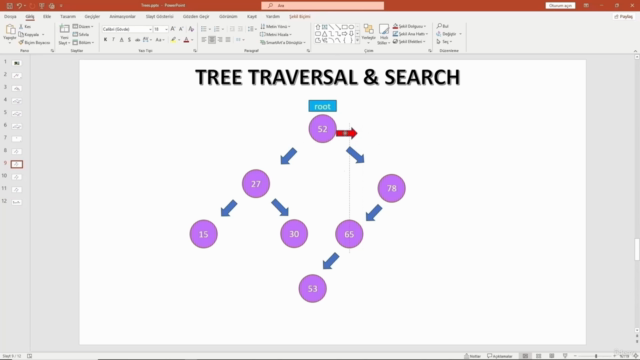Image resolution: width=640 pixels, height=360 pixels.
Task: Justify the paragraph text
Action: click(x=228, y=40)
